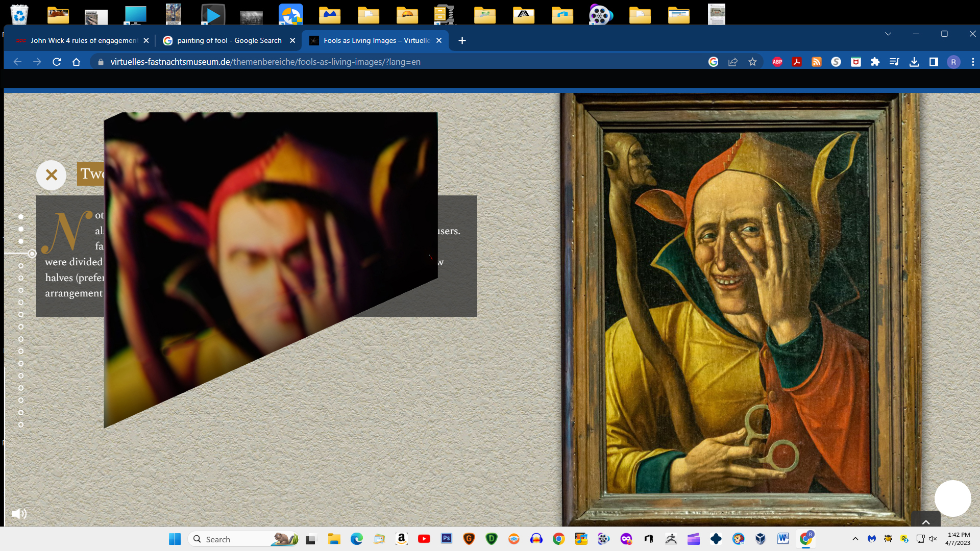Open File Explorer from the taskbar
The width and height of the screenshot is (980, 551).
[334, 539]
